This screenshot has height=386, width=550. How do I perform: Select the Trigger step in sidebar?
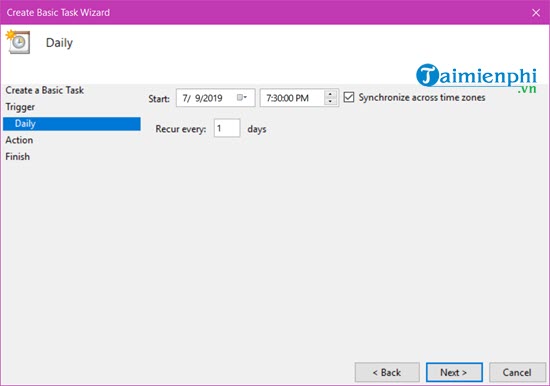point(20,107)
